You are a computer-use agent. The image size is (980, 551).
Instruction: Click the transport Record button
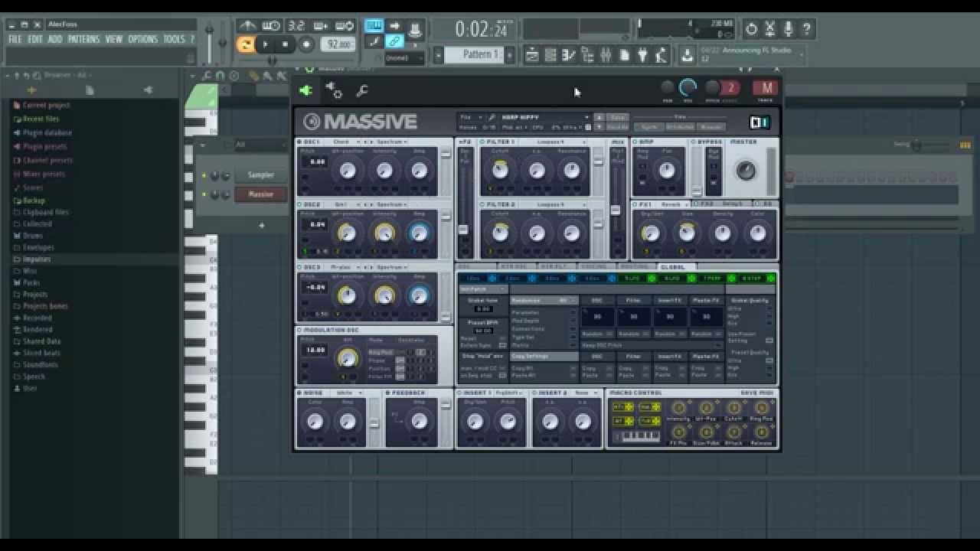306,44
